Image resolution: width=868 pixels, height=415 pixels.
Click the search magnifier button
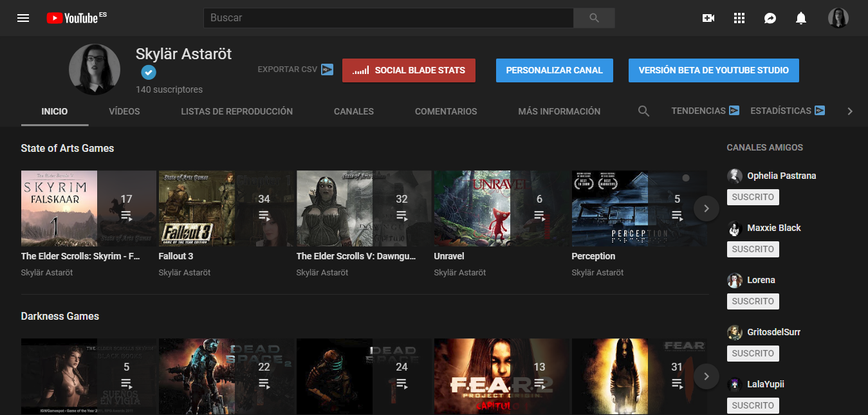coord(594,18)
